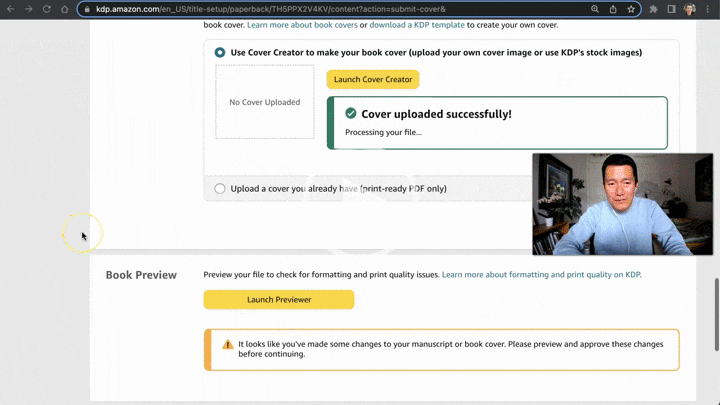Share this page via share icon
The width and height of the screenshot is (720, 405).
point(613,9)
